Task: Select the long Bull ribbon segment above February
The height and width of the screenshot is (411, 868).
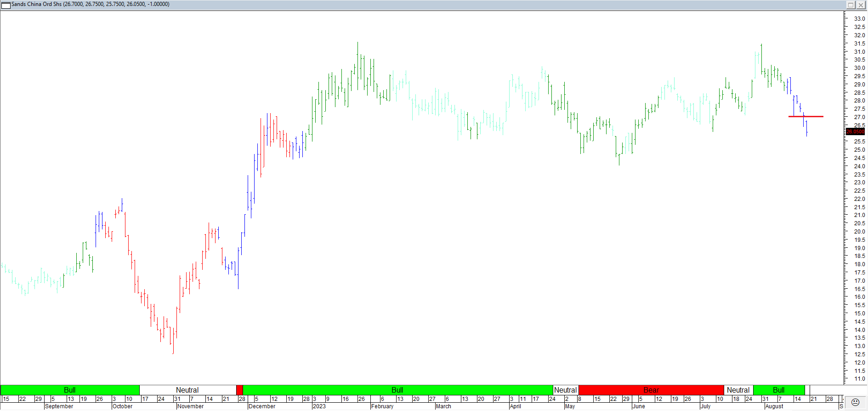Action: [397, 390]
